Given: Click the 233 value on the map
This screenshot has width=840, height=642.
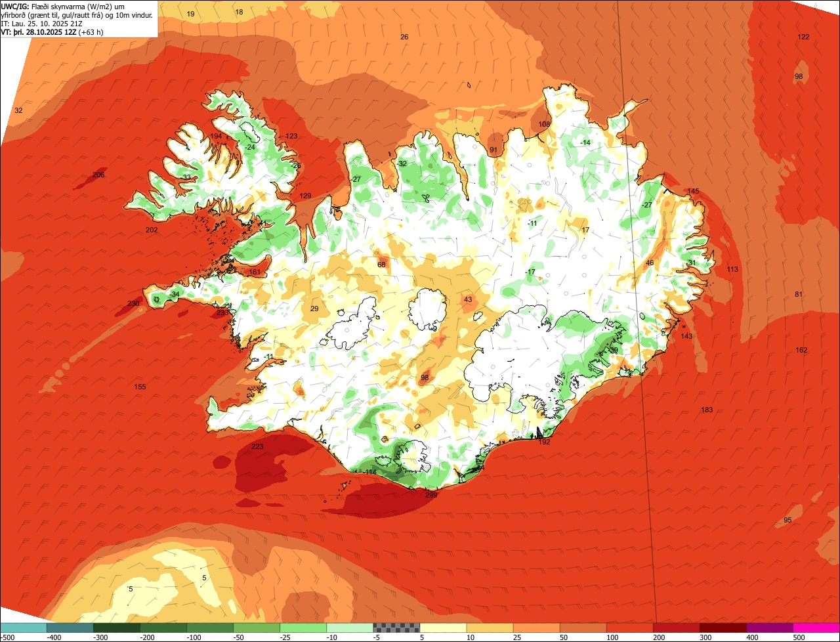Looking at the screenshot, I should tap(222, 312).
